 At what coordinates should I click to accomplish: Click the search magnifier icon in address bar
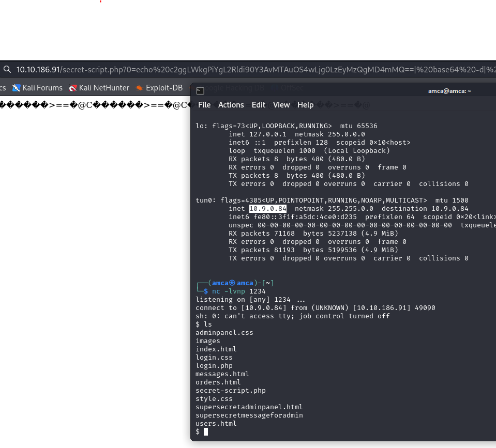pos(7,70)
